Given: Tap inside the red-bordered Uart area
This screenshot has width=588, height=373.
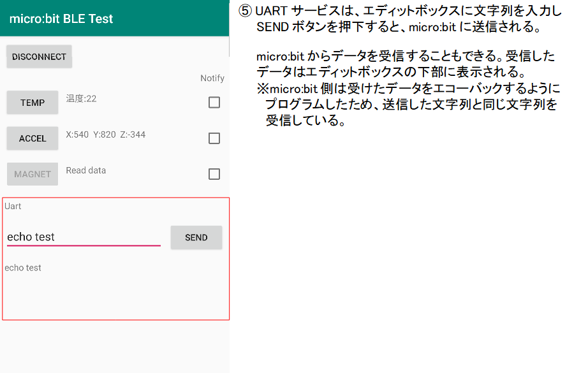Looking at the screenshot, I should click(x=115, y=293).
